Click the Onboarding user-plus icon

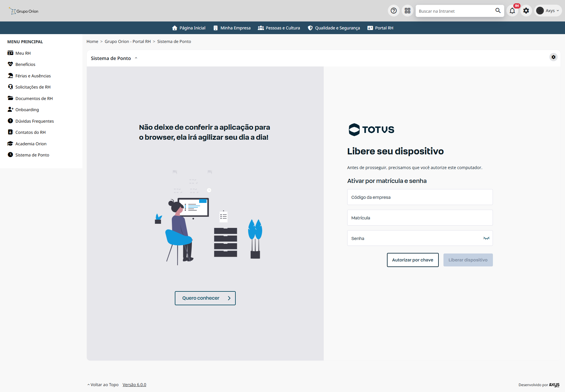[x=10, y=109]
